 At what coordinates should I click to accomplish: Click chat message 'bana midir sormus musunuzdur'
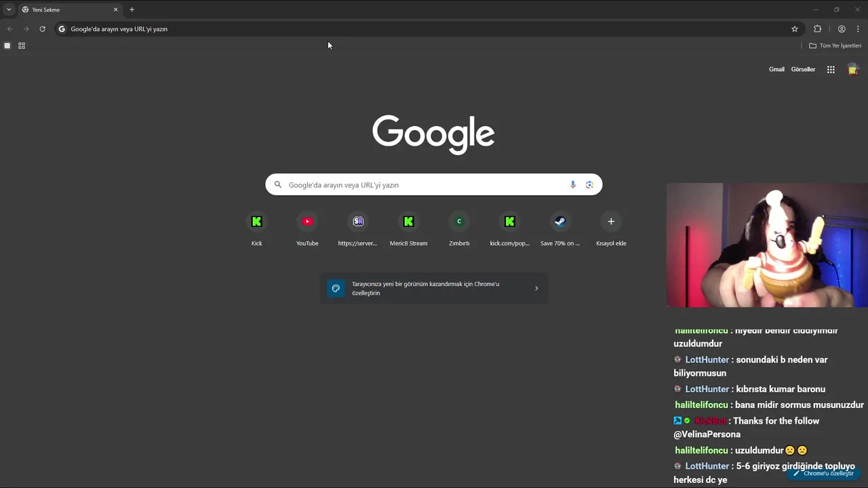click(x=800, y=405)
